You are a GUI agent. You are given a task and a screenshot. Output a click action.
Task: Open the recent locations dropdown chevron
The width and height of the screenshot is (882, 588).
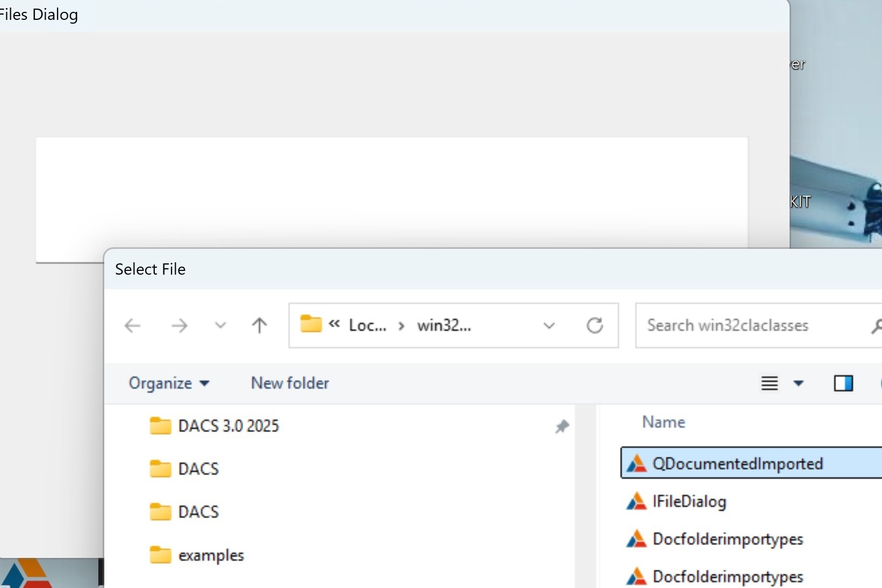220,326
